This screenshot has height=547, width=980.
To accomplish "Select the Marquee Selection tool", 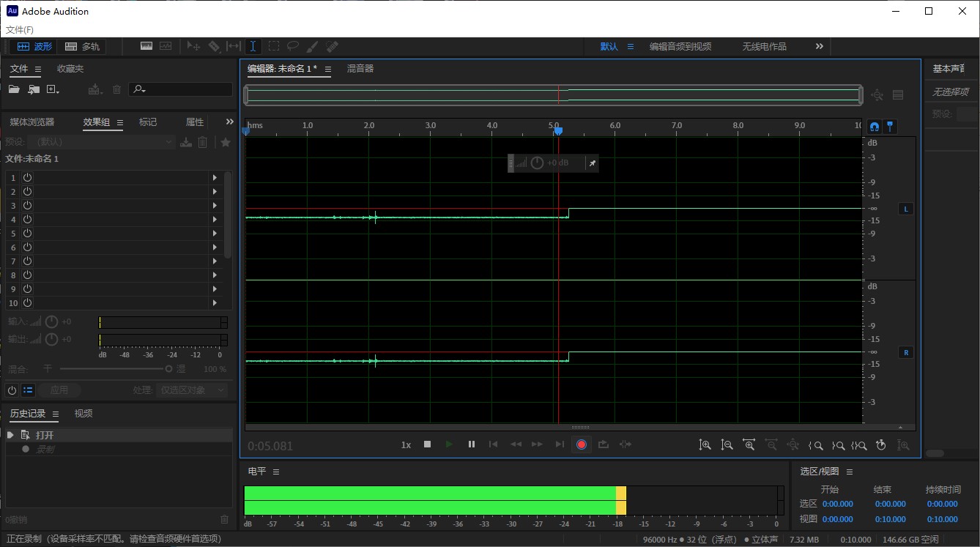I will pyautogui.click(x=273, y=46).
